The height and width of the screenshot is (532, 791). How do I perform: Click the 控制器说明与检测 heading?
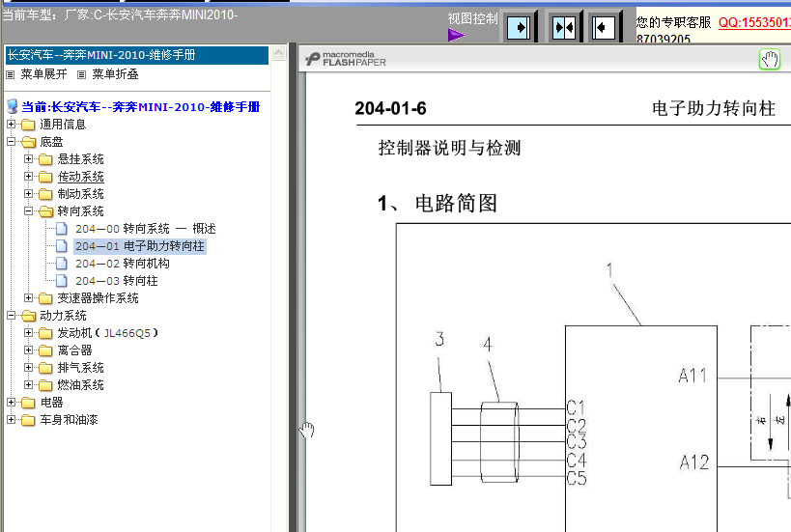coord(449,148)
